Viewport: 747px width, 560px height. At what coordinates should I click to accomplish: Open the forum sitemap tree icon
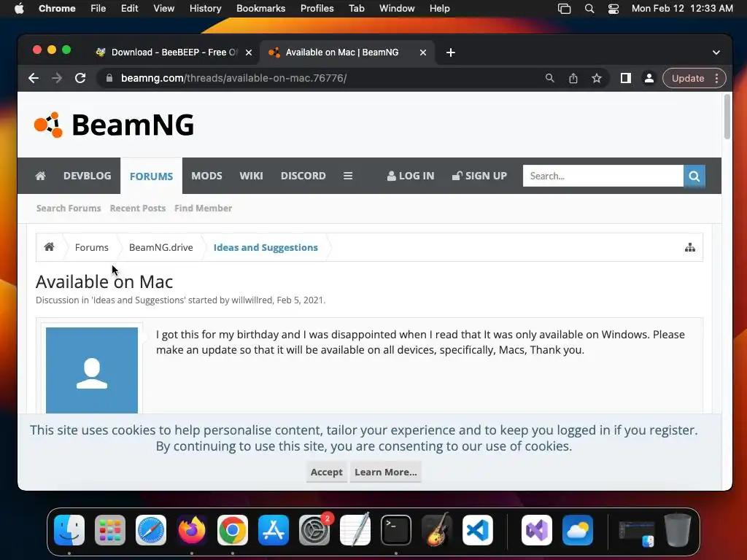tap(690, 247)
